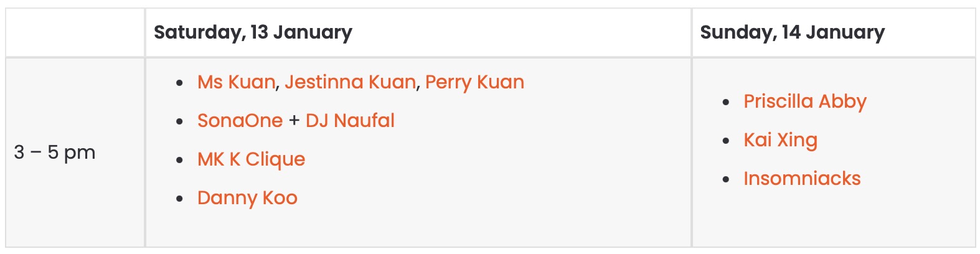Visit the Insomniacks link
This screenshot has width=980, height=254.
pyautogui.click(x=802, y=179)
